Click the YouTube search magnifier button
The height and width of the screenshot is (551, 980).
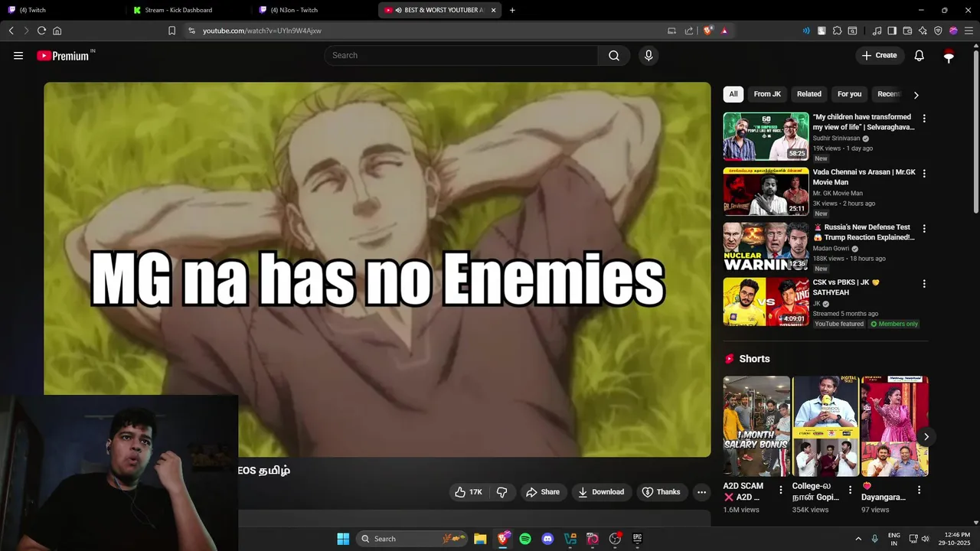coord(614,55)
